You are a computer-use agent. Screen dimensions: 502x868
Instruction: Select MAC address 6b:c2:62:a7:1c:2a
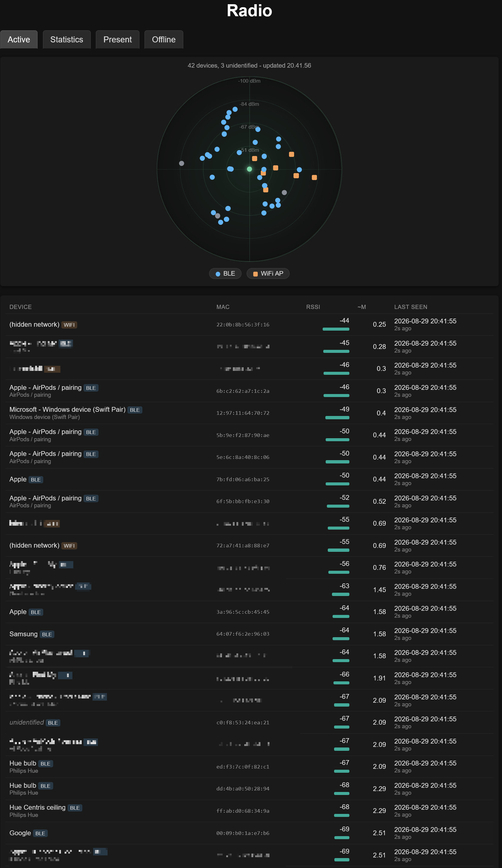[243, 391]
